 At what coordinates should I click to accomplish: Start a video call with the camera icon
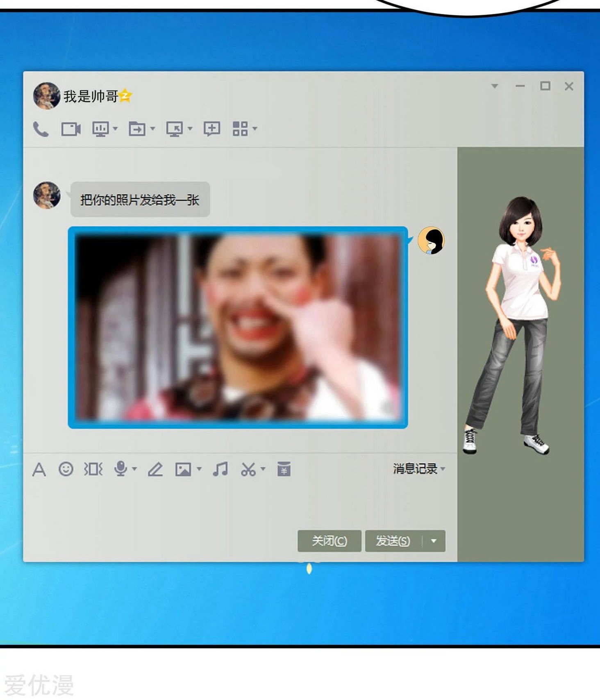pos(70,129)
